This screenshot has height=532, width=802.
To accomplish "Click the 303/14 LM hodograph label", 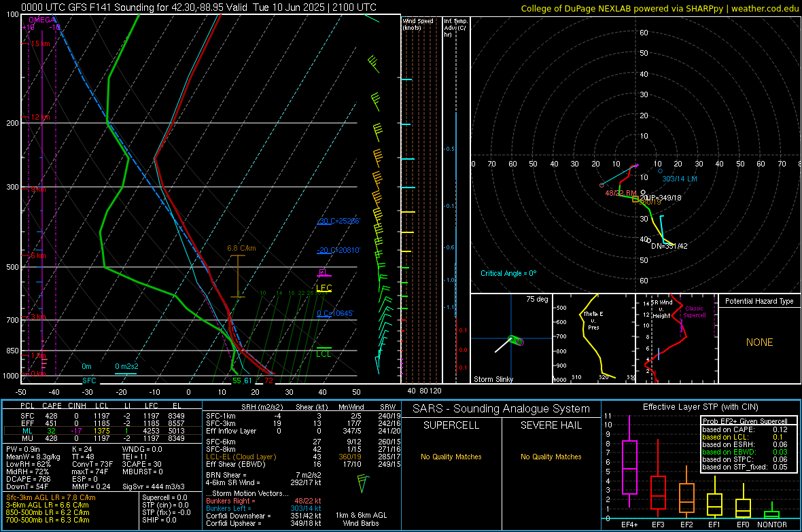I will tap(679, 179).
